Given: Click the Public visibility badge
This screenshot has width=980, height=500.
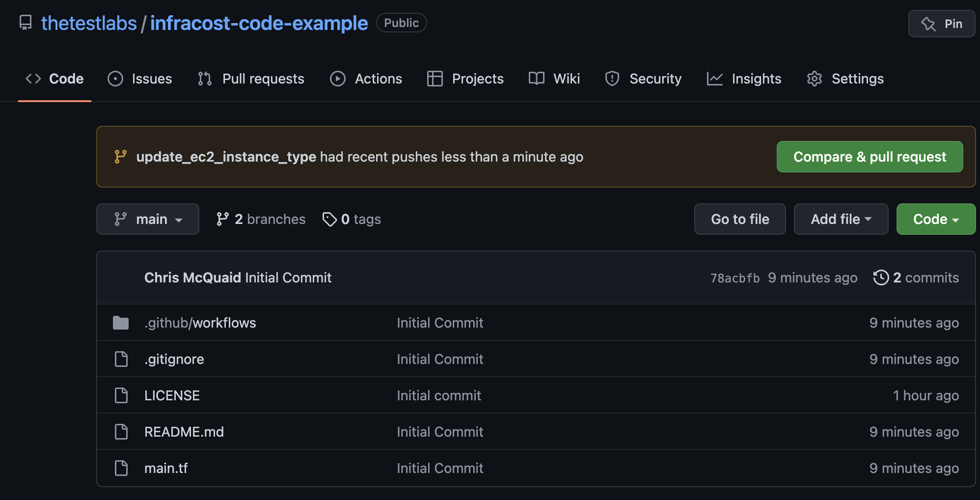Looking at the screenshot, I should pyautogui.click(x=401, y=23).
